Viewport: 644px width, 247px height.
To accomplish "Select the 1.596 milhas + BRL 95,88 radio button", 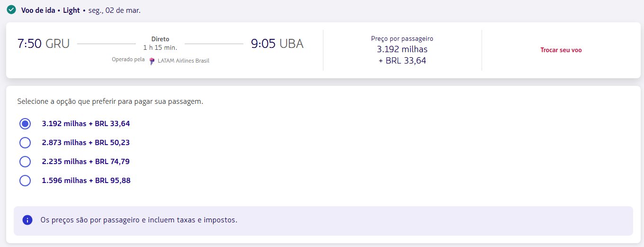I will [25, 181].
